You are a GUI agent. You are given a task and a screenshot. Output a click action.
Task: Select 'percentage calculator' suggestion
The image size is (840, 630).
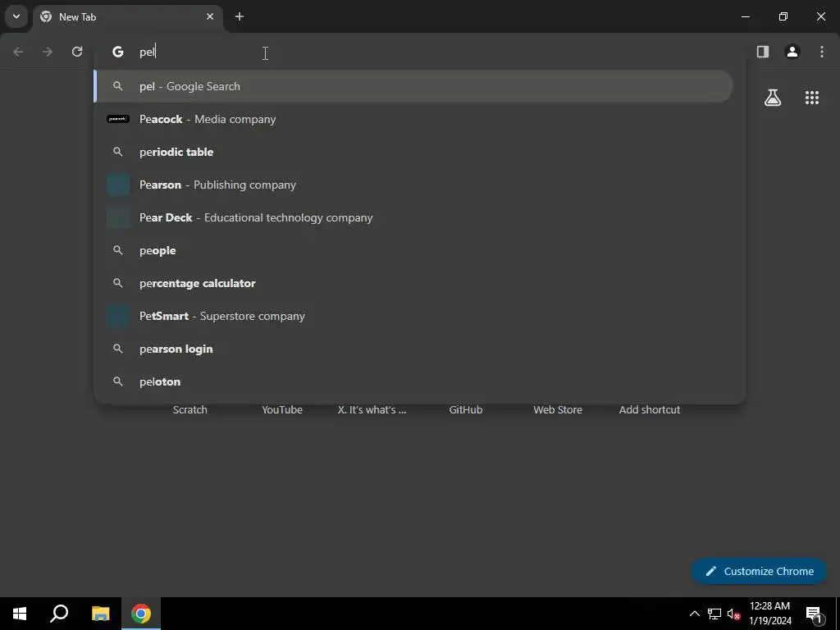pyautogui.click(x=413, y=283)
